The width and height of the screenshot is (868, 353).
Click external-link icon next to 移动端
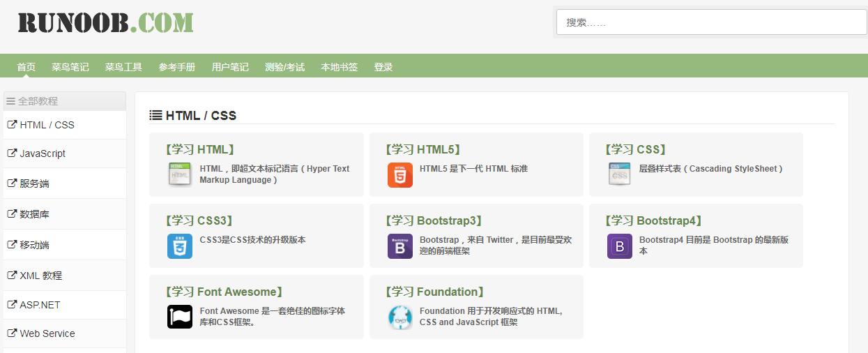(x=12, y=245)
